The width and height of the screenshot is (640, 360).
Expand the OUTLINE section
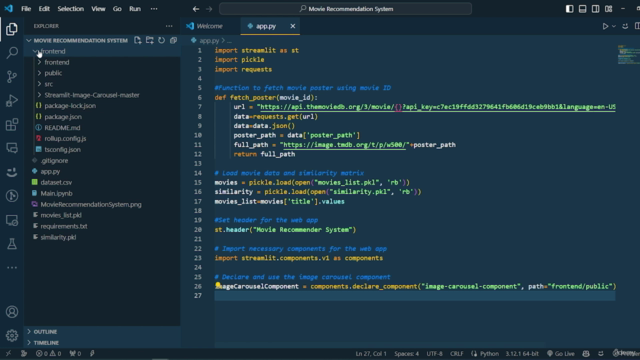click(x=45, y=332)
